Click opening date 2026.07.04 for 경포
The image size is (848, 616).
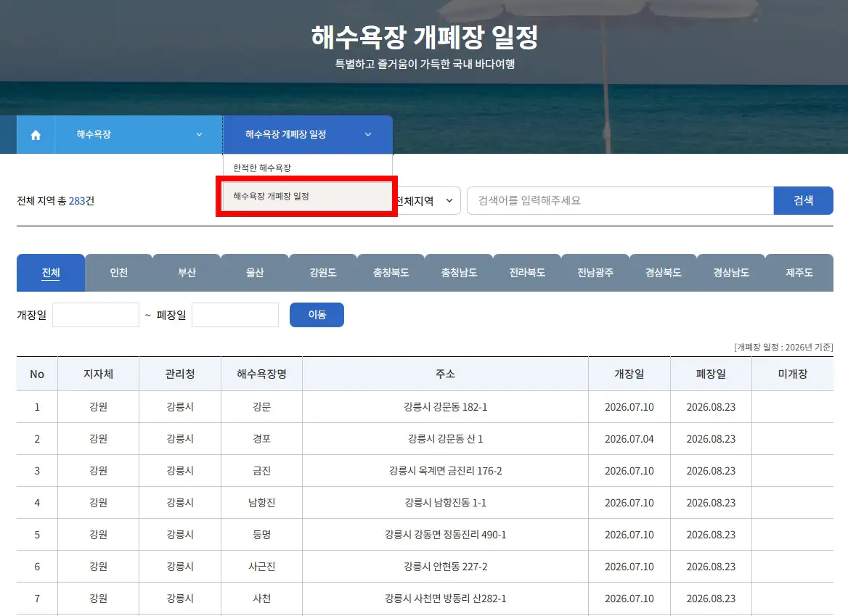pos(629,439)
